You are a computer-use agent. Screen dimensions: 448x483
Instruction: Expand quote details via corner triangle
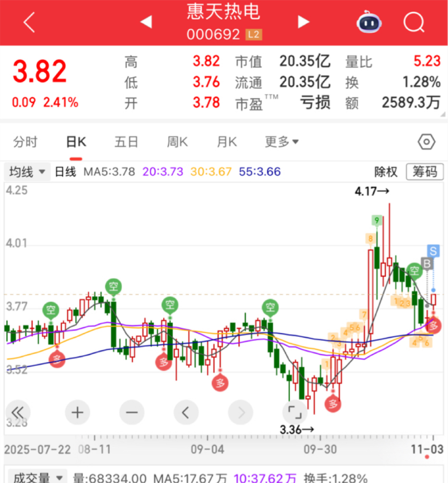[x=443, y=114]
